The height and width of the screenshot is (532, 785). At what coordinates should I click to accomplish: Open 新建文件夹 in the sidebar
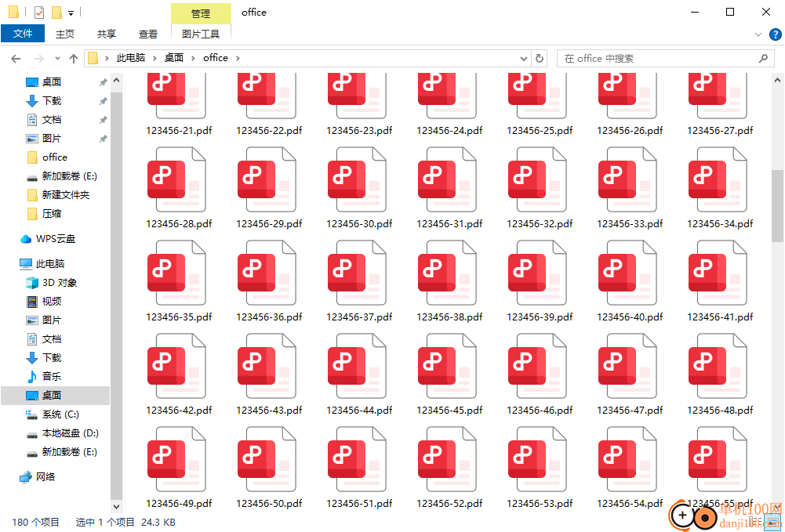(x=66, y=194)
